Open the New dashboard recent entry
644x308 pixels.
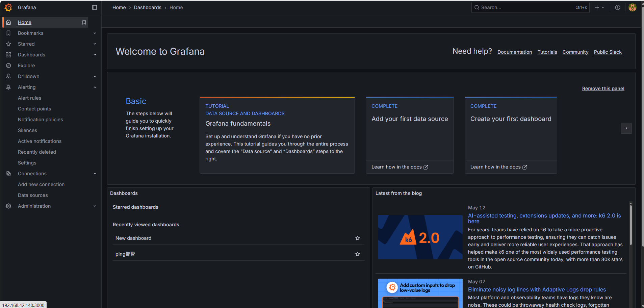[x=133, y=238]
